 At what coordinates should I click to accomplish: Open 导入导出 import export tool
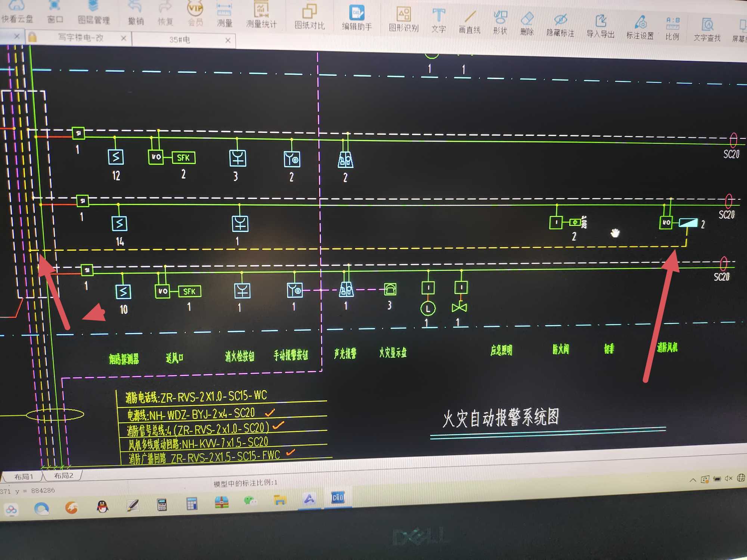pyautogui.click(x=601, y=26)
